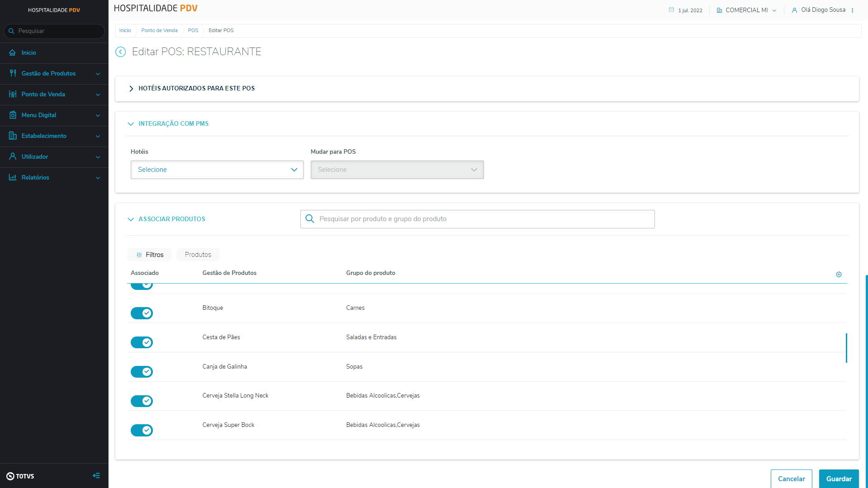Click the user options three-dot icon
868x488 pixels.
pos(853,10)
